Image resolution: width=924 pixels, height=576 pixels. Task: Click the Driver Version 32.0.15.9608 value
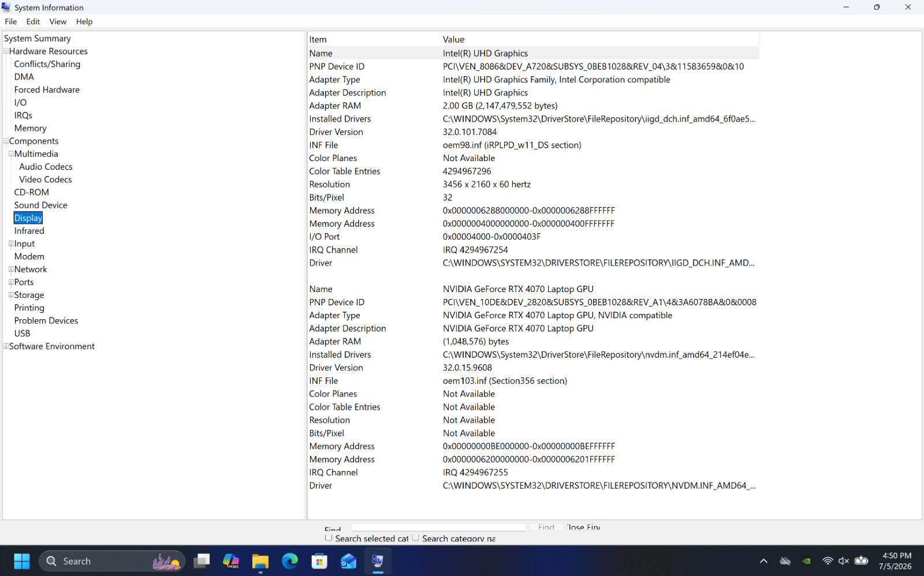tap(468, 368)
